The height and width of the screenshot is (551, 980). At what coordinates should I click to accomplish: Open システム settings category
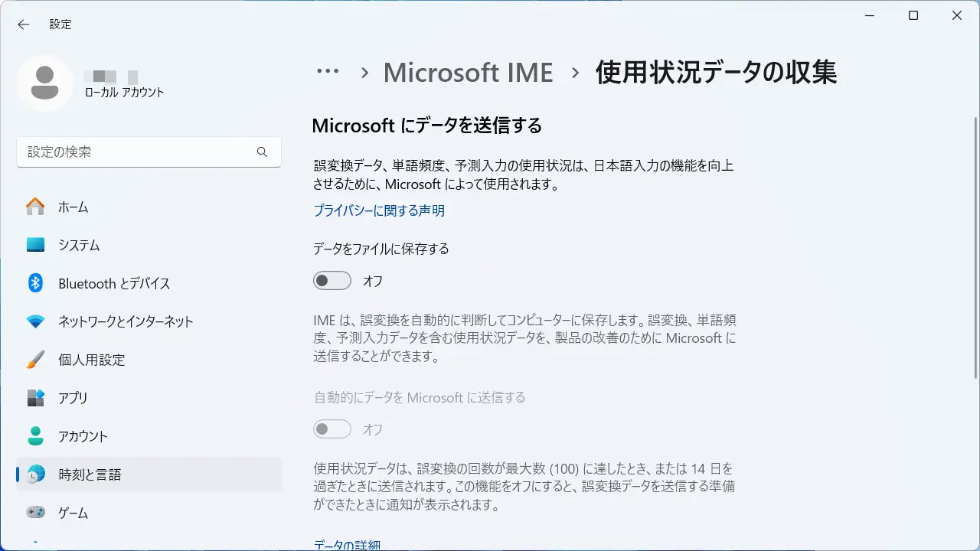coord(149,245)
